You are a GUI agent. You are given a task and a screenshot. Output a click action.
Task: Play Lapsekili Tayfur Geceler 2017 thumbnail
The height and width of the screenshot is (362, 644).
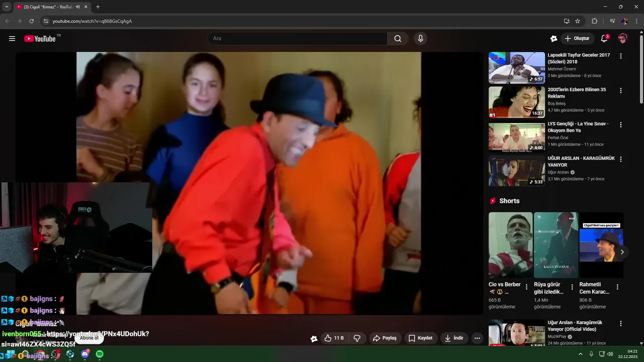pyautogui.click(x=517, y=67)
